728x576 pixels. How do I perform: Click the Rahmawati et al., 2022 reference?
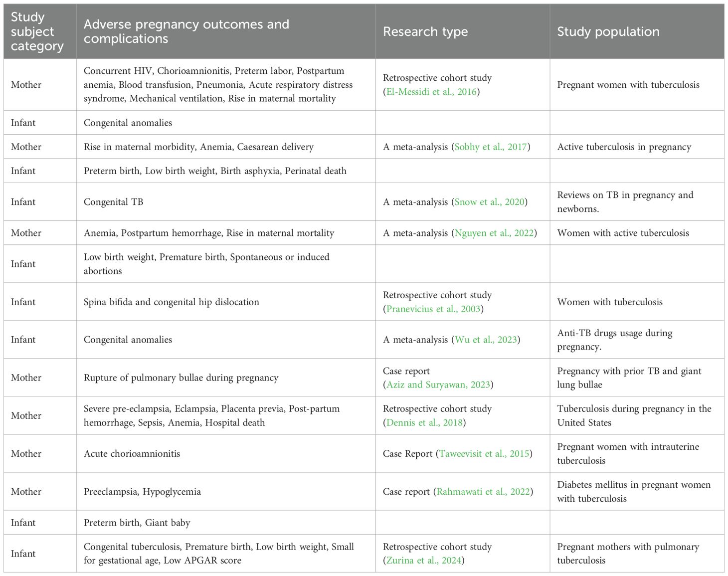[483, 492]
